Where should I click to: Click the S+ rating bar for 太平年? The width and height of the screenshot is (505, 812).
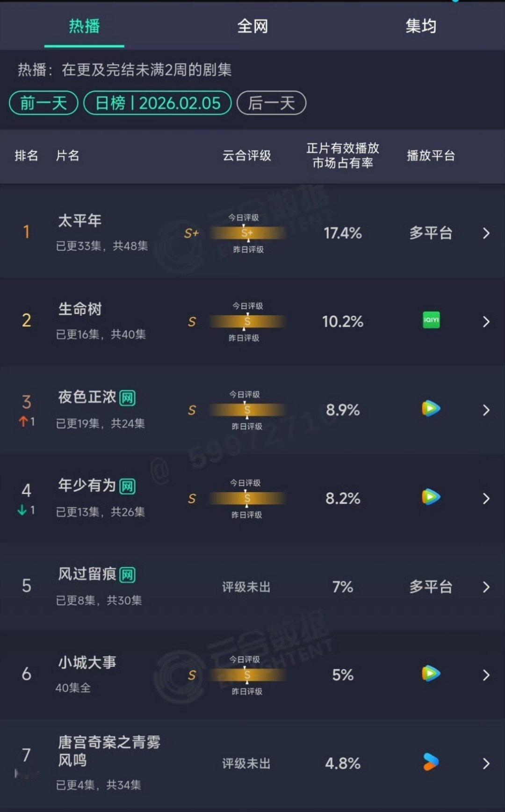247,233
